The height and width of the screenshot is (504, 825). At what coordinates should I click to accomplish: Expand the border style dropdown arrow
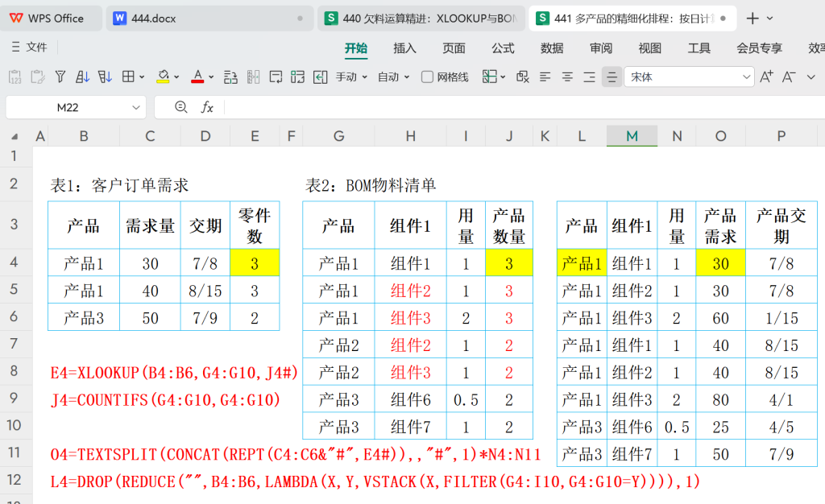(x=142, y=77)
